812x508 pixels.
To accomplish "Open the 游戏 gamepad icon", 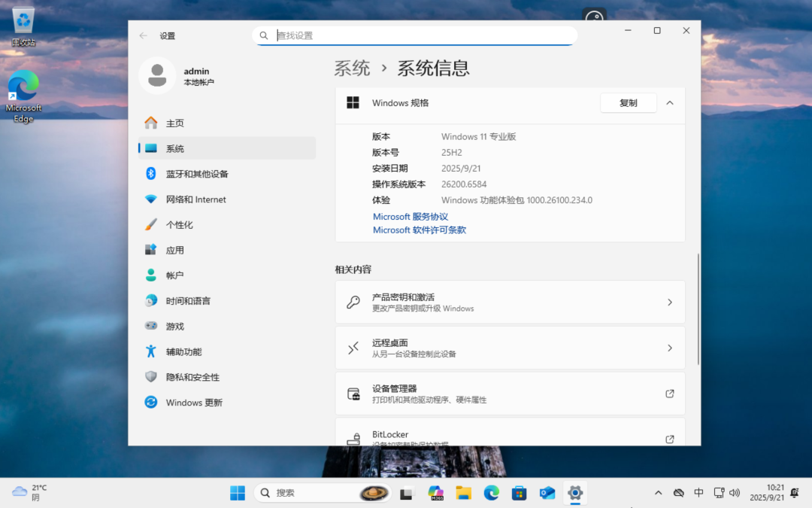I will click(150, 326).
